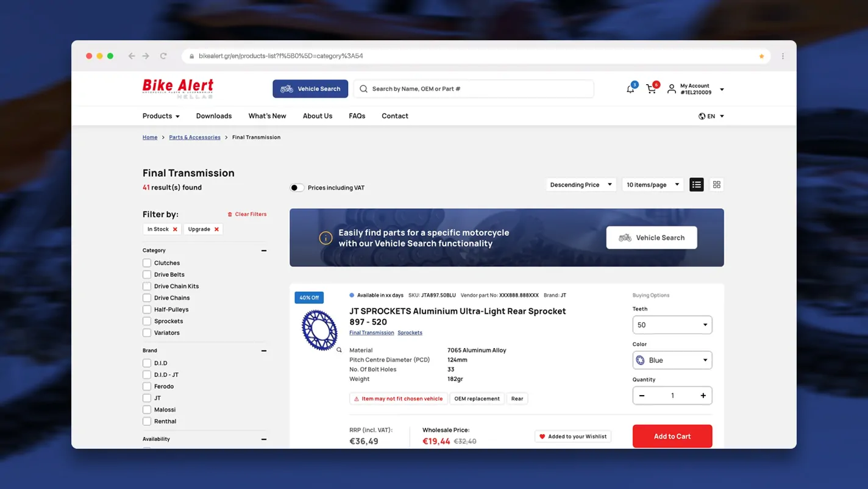Click the browser forward arrow
This screenshot has height=489, width=868.
(x=146, y=56)
